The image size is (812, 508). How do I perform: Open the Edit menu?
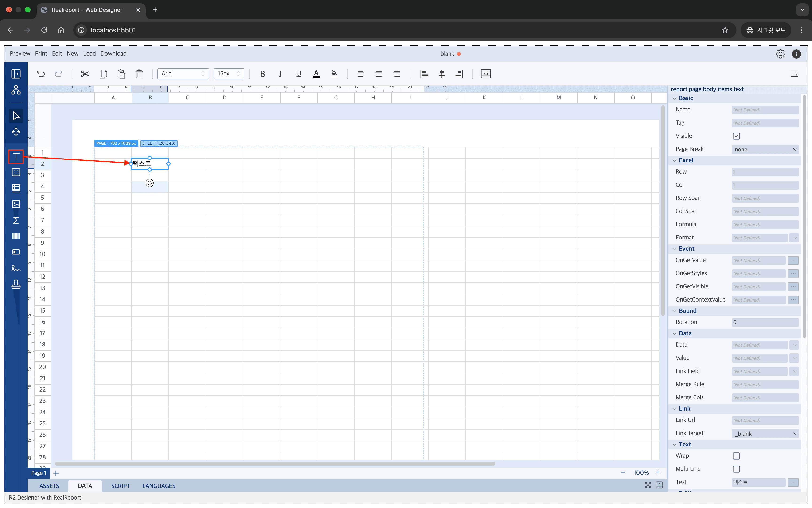tap(57, 53)
